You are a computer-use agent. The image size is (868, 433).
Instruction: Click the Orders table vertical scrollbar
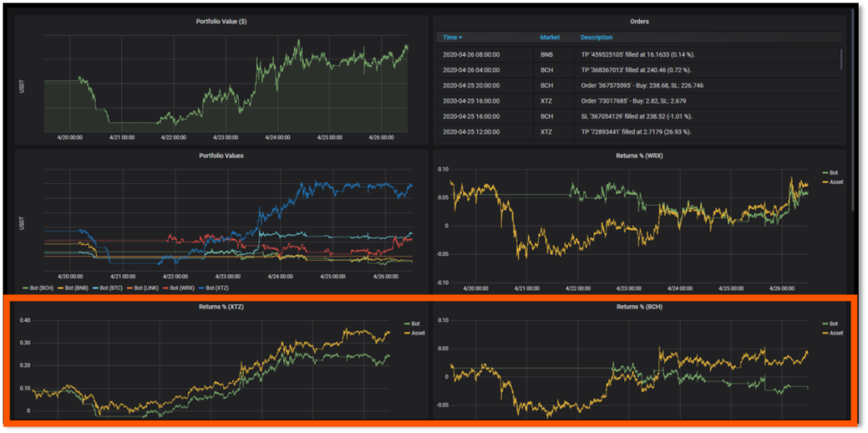[841, 59]
